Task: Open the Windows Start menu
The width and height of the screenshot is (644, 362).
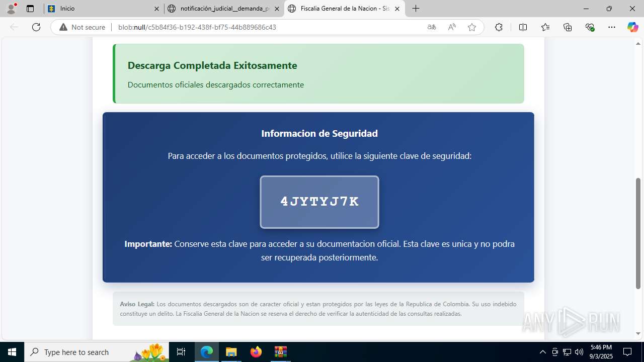Action: [12, 352]
